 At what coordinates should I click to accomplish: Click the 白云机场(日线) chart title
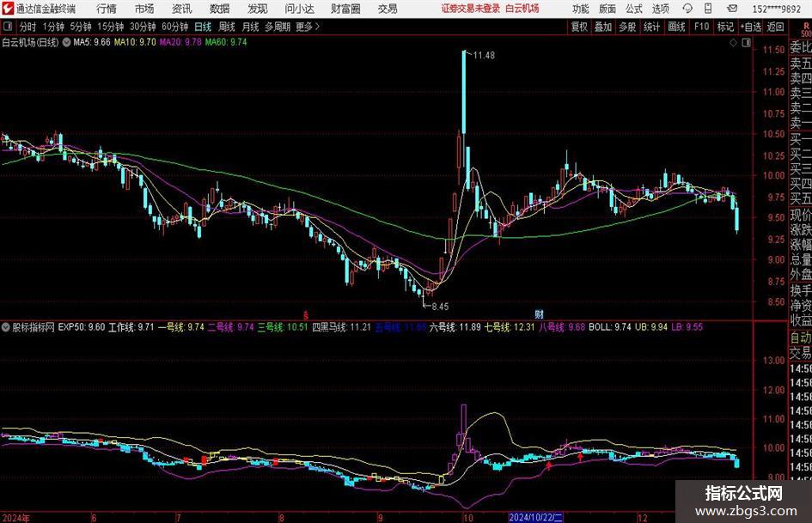(x=30, y=42)
